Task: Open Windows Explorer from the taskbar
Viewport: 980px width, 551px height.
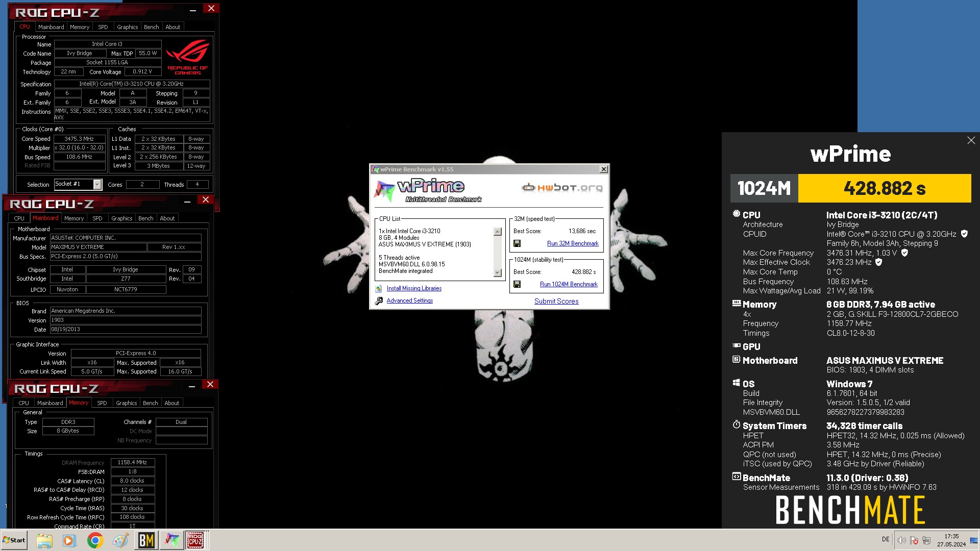Action: (x=44, y=540)
